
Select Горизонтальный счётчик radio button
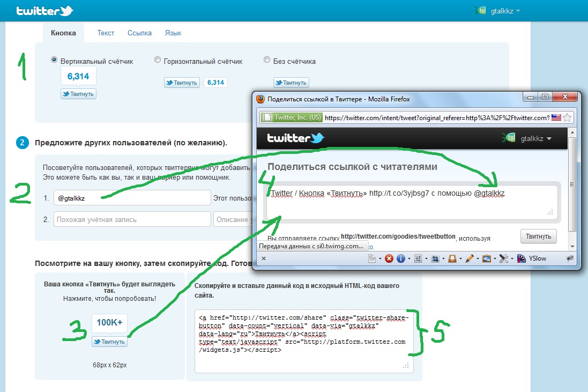(x=158, y=60)
